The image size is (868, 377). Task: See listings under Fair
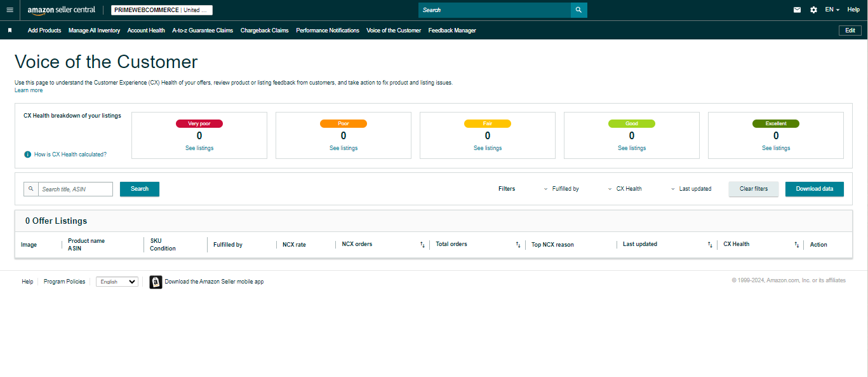(x=488, y=148)
